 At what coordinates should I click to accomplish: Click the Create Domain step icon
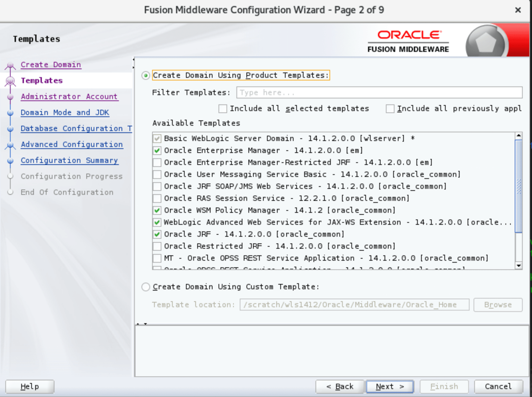point(10,65)
